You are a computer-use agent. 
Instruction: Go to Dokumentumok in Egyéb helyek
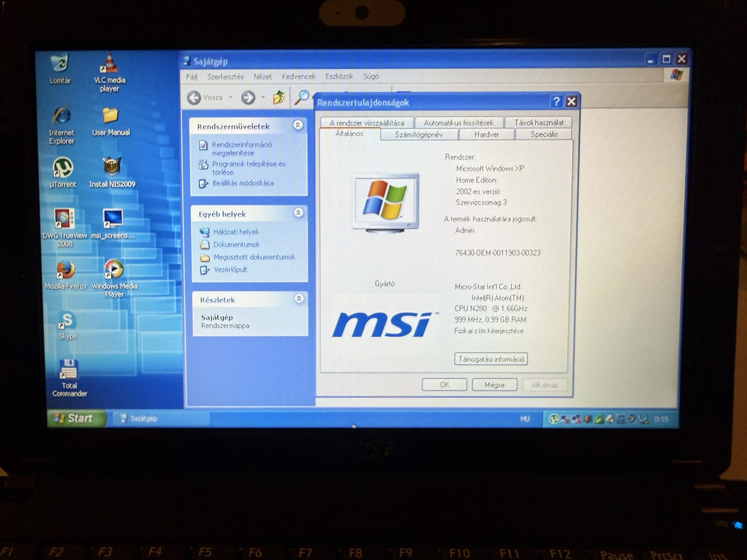pos(236,244)
